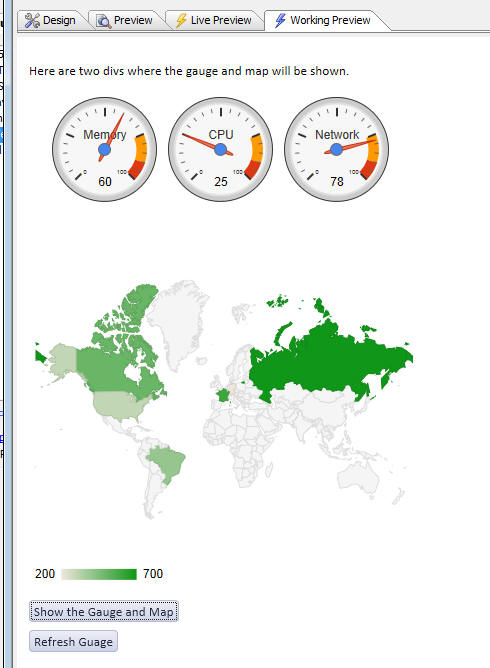
Task: Click the Memory gauge dial
Action: point(104,150)
